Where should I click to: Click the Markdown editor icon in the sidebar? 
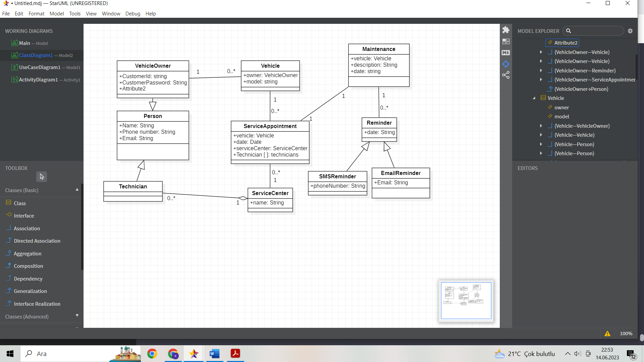pyautogui.click(x=506, y=53)
